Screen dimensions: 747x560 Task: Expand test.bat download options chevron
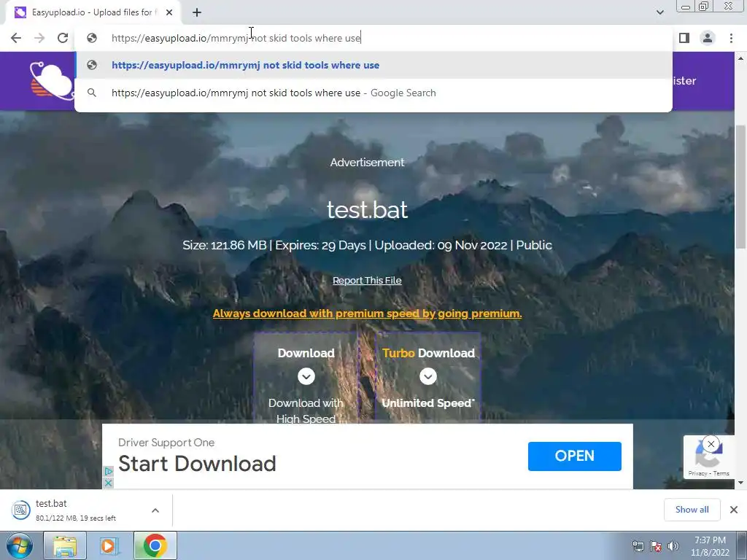155,510
